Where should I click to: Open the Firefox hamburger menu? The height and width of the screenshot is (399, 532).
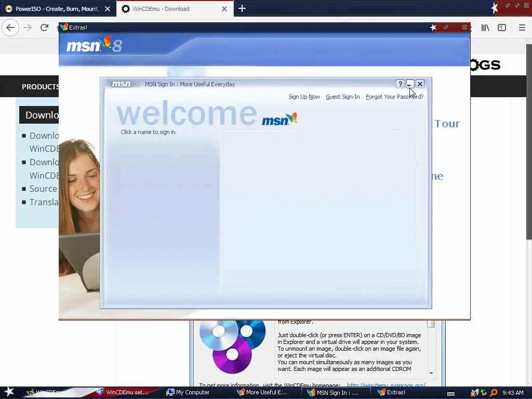(522, 28)
